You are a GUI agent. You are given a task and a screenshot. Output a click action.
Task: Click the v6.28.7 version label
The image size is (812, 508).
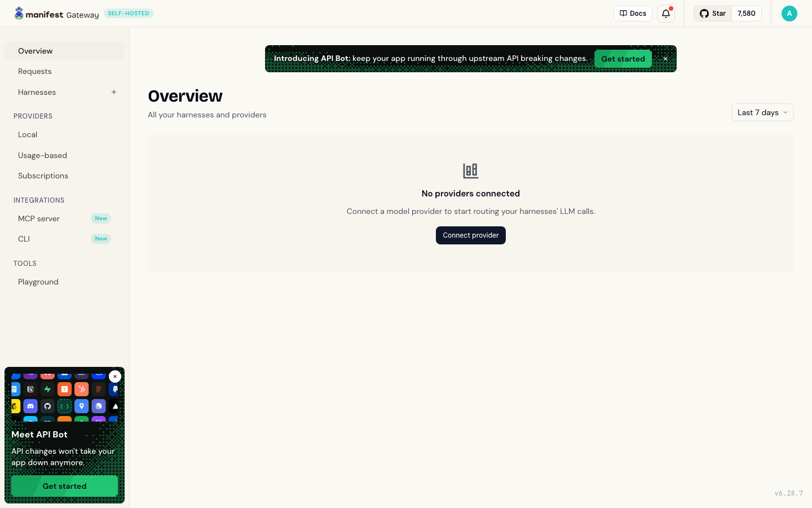(788, 493)
